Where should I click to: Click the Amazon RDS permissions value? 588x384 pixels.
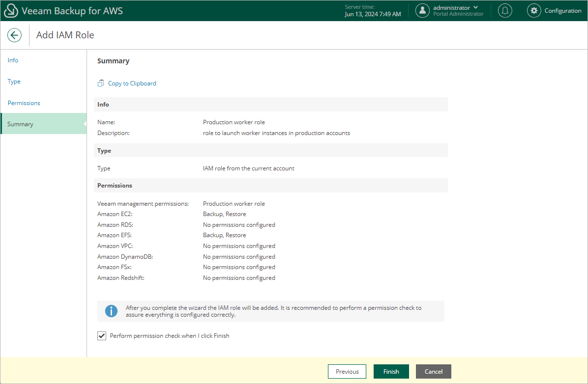(239, 225)
